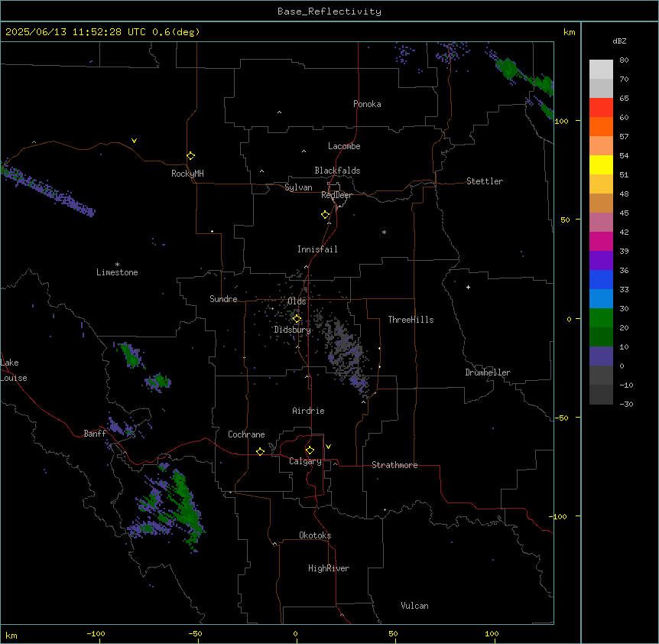Select the Lacombe city label
This screenshot has width=659, height=644.
344,146
